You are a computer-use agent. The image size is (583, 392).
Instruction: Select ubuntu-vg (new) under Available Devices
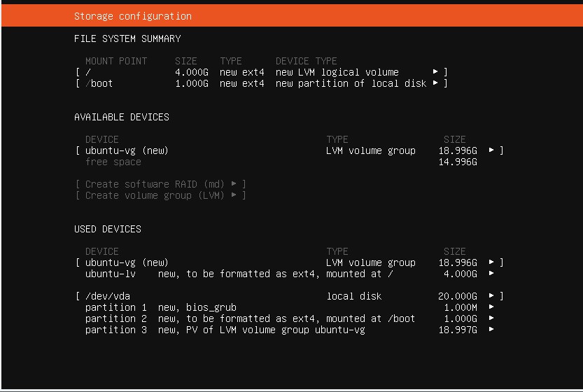[x=127, y=150]
